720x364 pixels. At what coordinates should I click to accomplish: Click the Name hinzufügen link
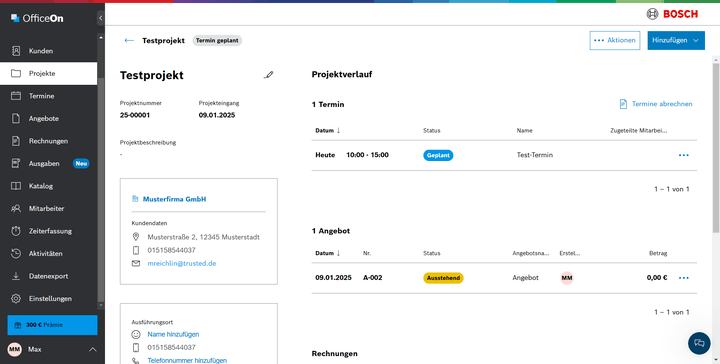point(173,334)
